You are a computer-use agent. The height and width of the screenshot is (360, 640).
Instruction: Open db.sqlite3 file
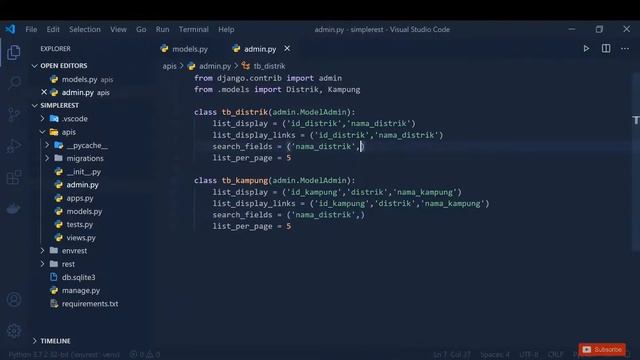[x=78, y=277]
